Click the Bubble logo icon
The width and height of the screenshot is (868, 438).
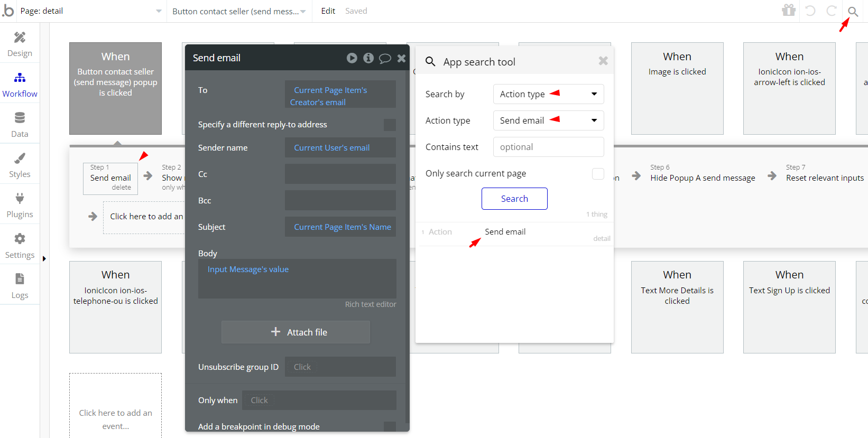[8, 10]
